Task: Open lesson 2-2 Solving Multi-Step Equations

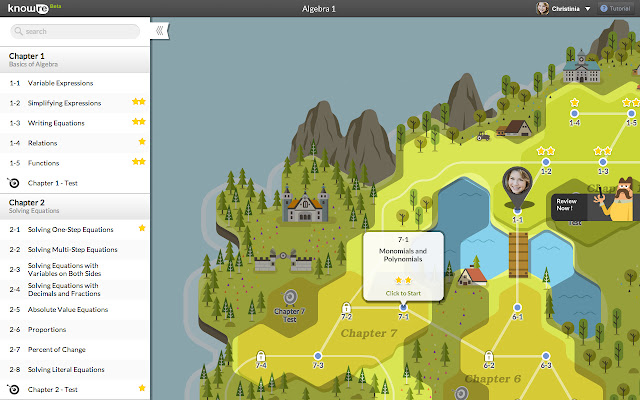Action: [75, 249]
